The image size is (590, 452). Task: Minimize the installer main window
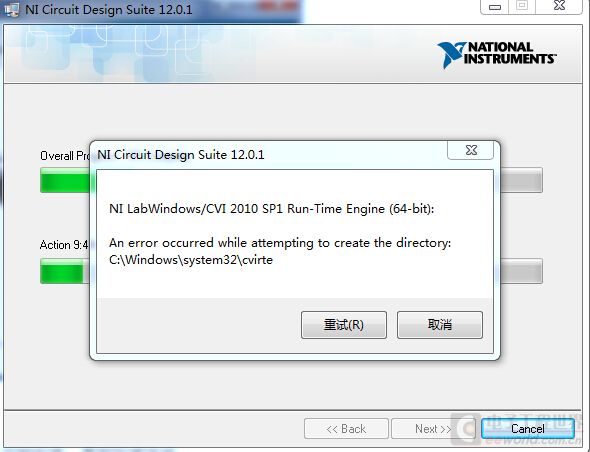(494, 6)
